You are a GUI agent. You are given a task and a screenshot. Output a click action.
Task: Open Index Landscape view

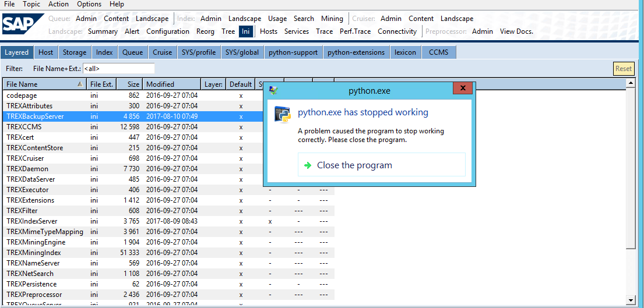pyautogui.click(x=245, y=19)
